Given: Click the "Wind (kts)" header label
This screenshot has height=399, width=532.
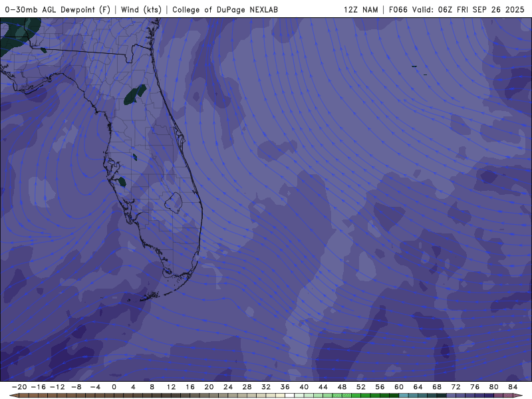Looking at the screenshot, I should pos(141,9).
